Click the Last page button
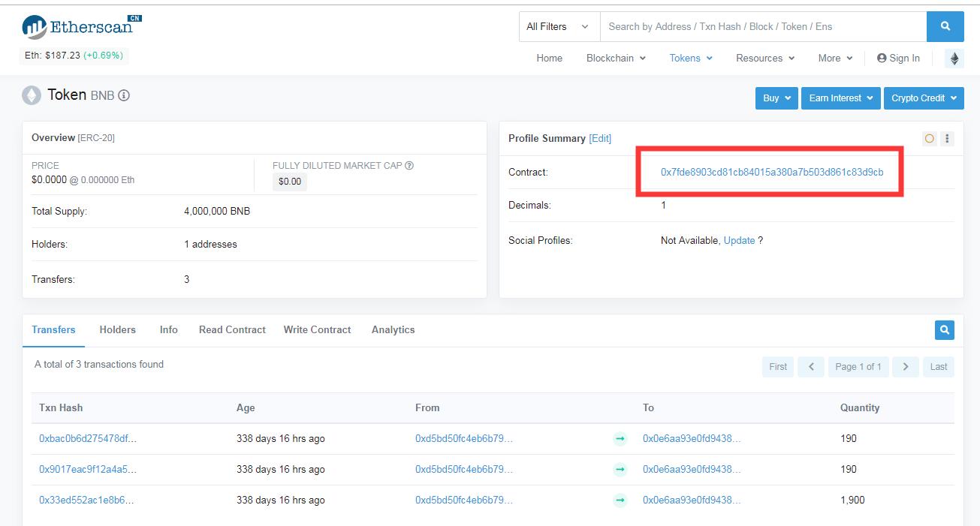Viewport: 980px width, 526px height. tap(939, 366)
